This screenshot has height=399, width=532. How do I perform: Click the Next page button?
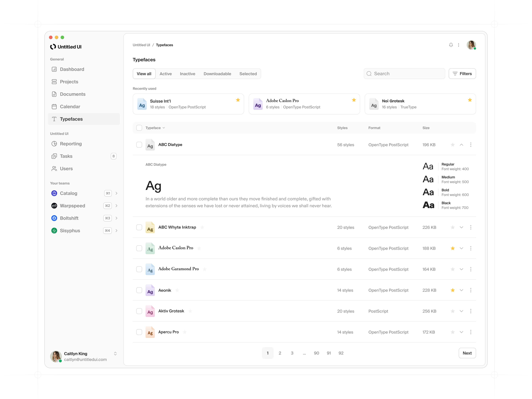pos(467,353)
